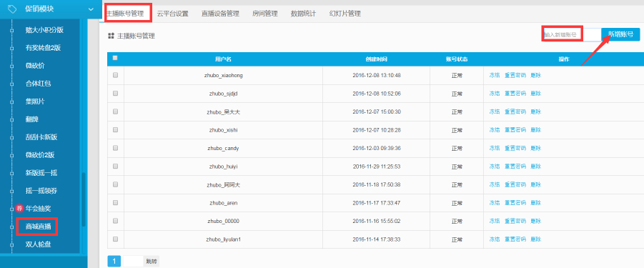Open 翻牌 sidebar item
This screenshot has width=644, height=268.
[x=31, y=119]
